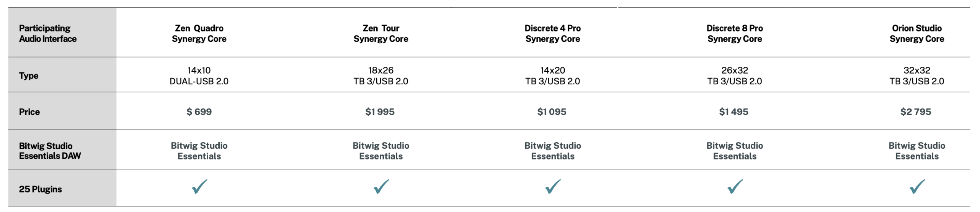This screenshot has height=212, width=980.
Task: Click the Bitwig Studio Essentials DAW row label
Action: click(x=50, y=151)
